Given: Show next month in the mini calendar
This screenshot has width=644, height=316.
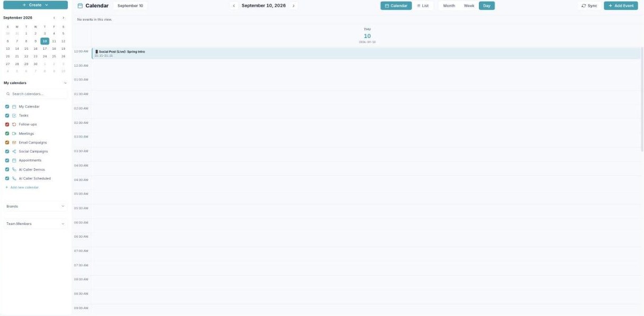Looking at the screenshot, I should [64, 18].
